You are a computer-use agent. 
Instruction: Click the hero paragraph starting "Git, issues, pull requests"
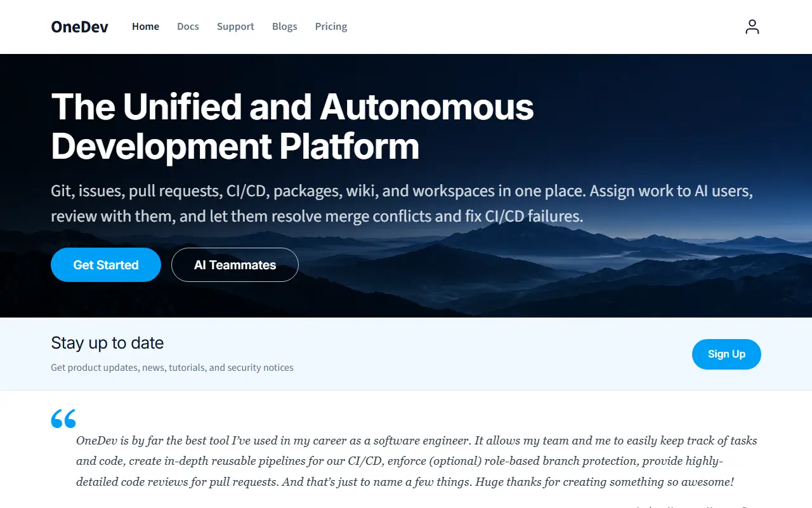click(402, 204)
